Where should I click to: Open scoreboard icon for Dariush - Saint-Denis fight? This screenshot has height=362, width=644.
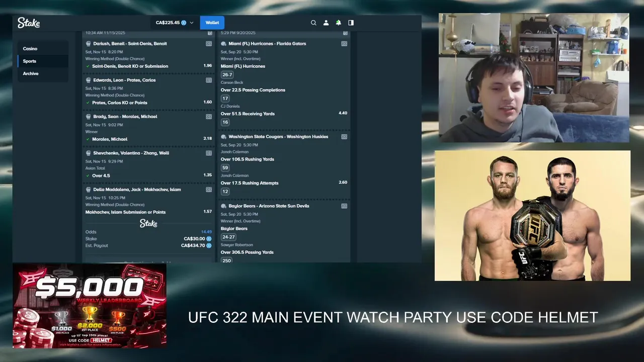209,44
